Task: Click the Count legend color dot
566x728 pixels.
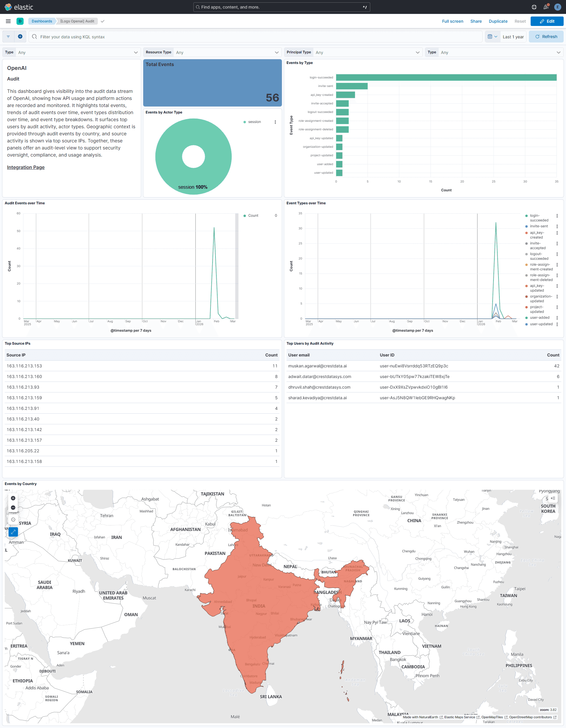Action: (x=245, y=216)
